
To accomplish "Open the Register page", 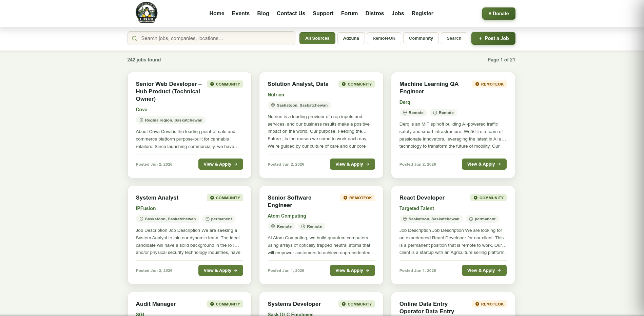I will 423,14.
